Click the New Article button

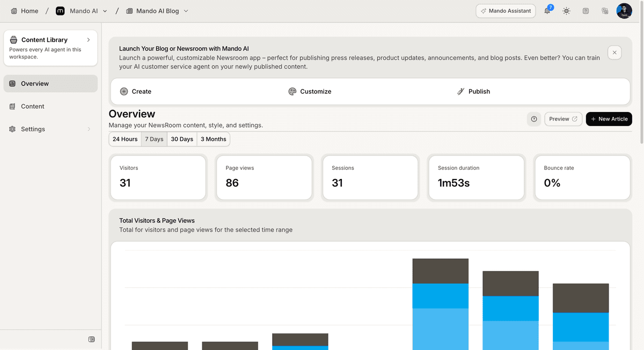coord(609,119)
